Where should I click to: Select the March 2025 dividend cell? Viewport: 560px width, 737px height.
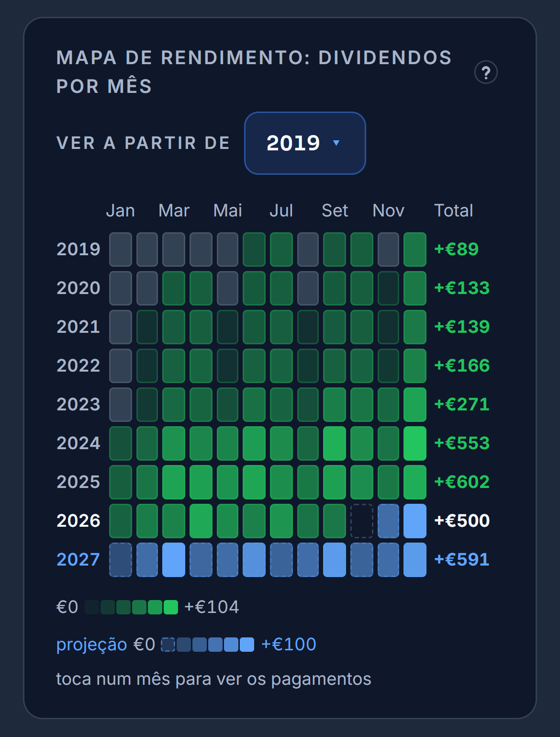click(x=174, y=482)
